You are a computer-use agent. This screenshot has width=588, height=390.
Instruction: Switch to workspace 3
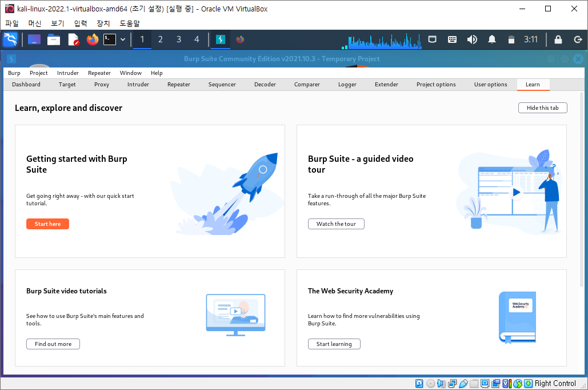tap(179, 39)
